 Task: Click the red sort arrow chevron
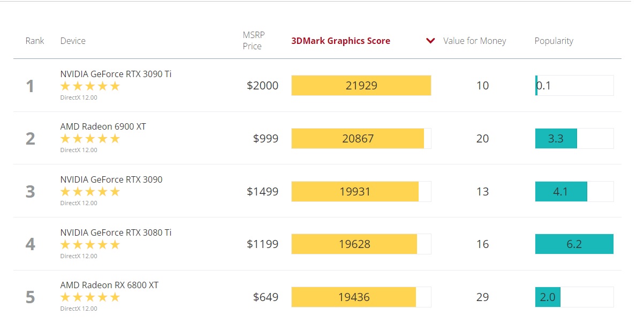(430, 41)
